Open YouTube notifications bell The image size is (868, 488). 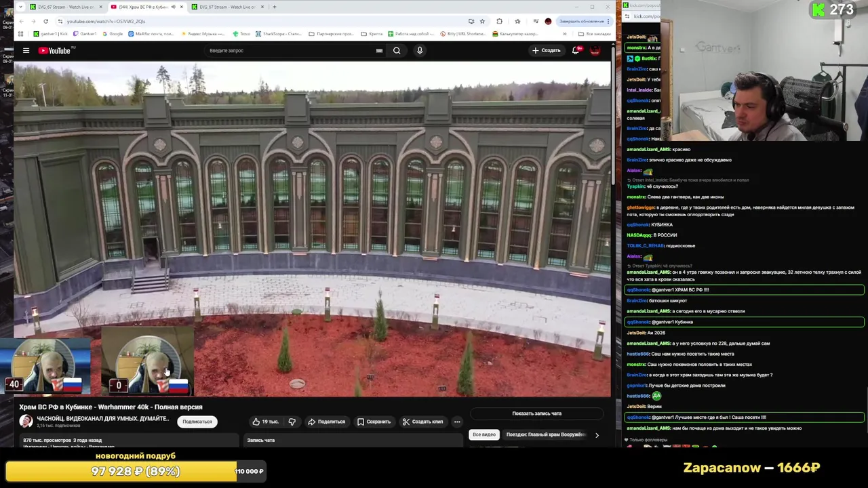coord(576,50)
